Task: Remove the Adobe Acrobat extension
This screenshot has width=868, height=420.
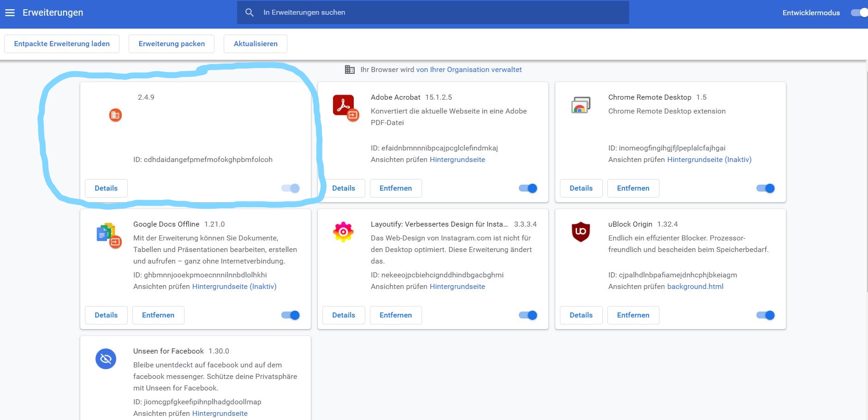Action: [396, 188]
